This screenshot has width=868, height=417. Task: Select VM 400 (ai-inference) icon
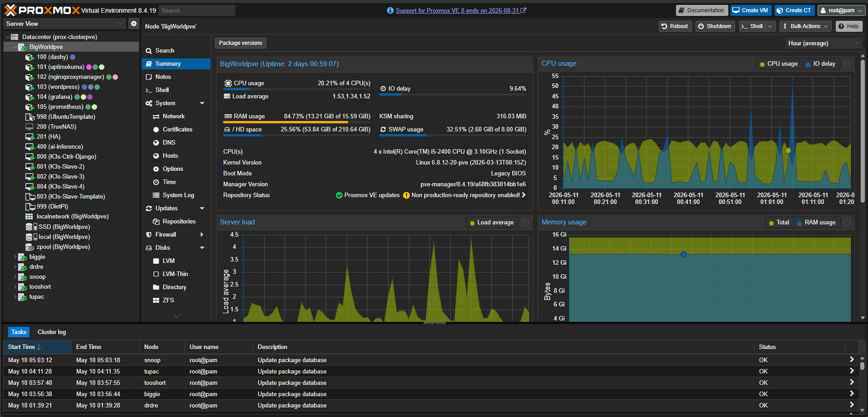[x=29, y=147]
